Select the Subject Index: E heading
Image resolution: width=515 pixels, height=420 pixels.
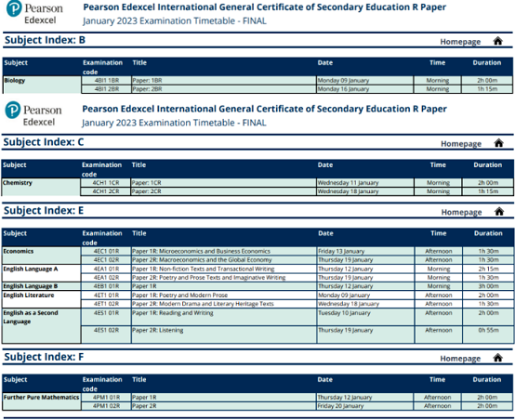(x=44, y=211)
